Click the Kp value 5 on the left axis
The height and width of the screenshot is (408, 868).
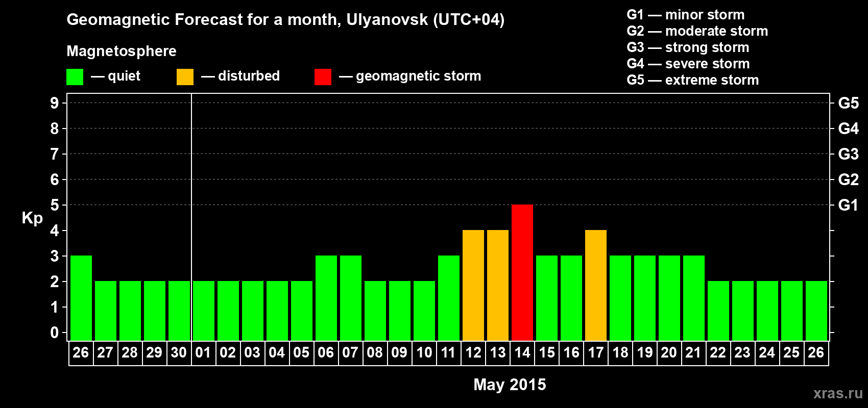tap(55, 205)
